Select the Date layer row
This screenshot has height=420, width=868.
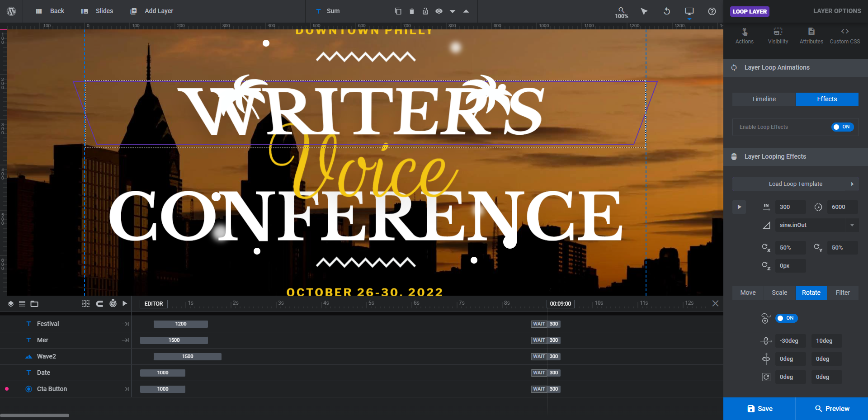pyautogui.click(x=66, y=373)
